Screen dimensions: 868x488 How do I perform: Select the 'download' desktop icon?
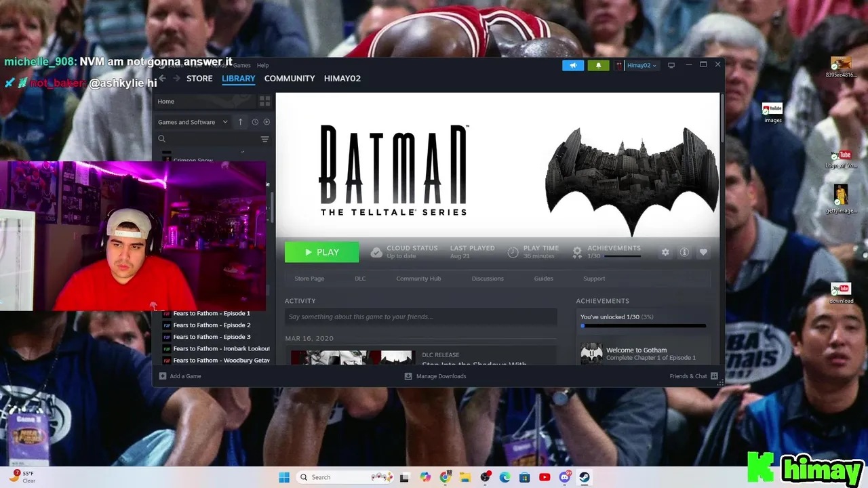coord(841,293)
